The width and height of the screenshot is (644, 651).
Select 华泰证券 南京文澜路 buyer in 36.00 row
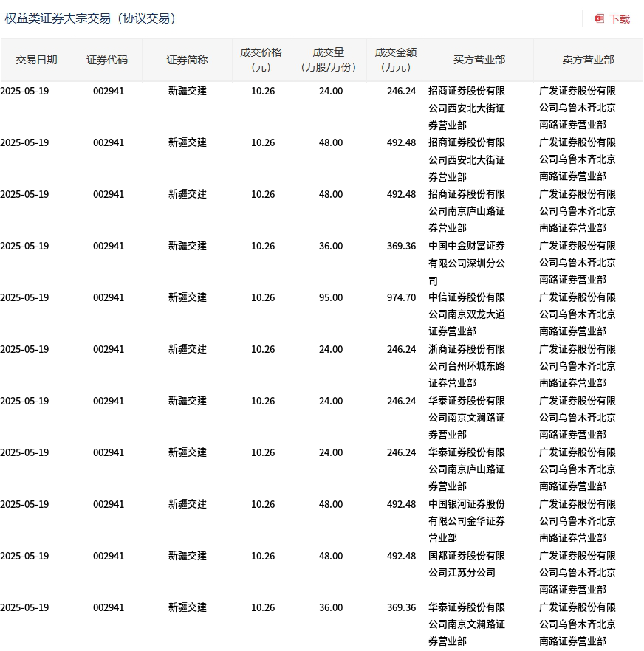pyautogui.click(x=467, y=624)
